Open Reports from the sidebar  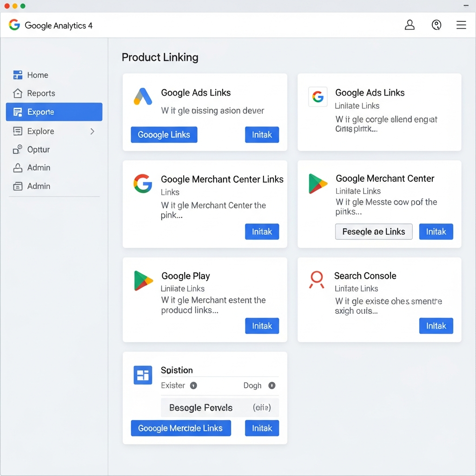tap(41, 93)
